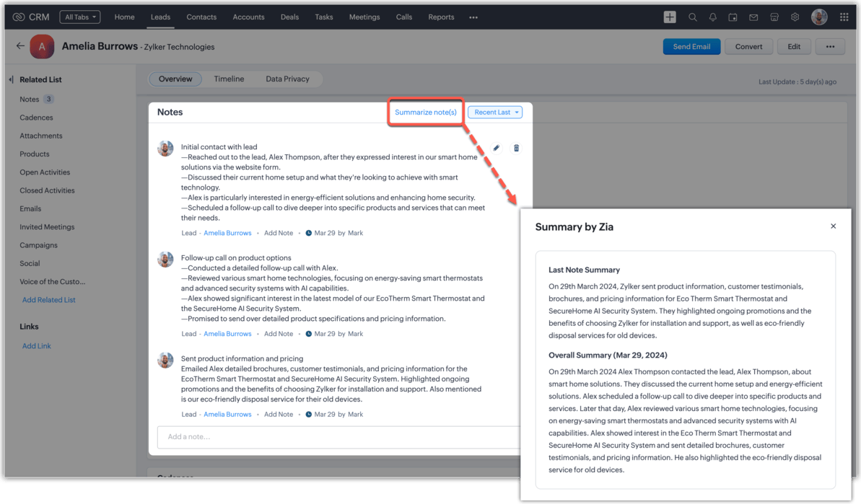Open the marketplace store icon
This screenshot has width=861, height=504.
click(x=774, y=17)
